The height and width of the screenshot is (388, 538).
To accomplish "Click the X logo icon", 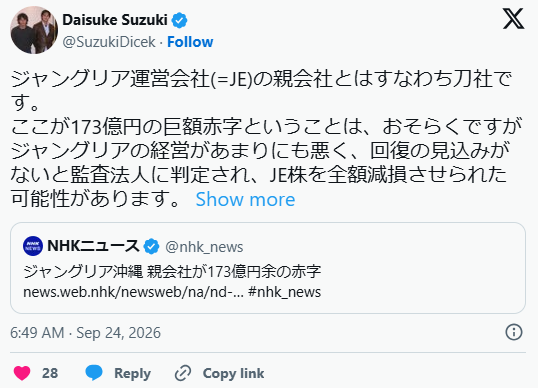I will point(513,19).
